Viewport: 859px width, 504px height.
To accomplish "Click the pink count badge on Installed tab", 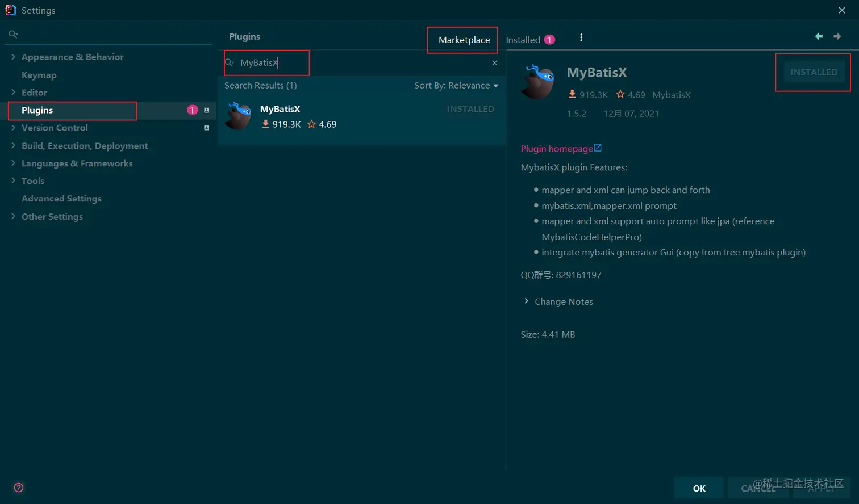I will (x=549, y=40).
